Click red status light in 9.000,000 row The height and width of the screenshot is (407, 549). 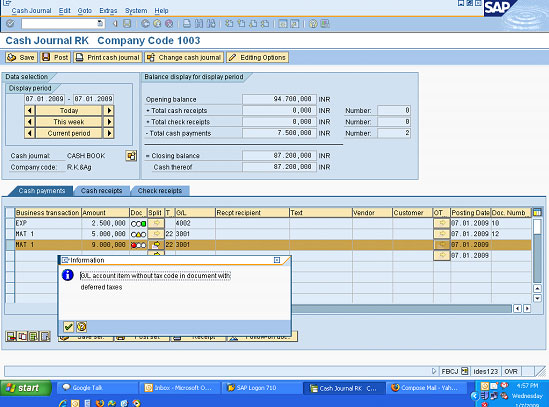click(134, 245)
